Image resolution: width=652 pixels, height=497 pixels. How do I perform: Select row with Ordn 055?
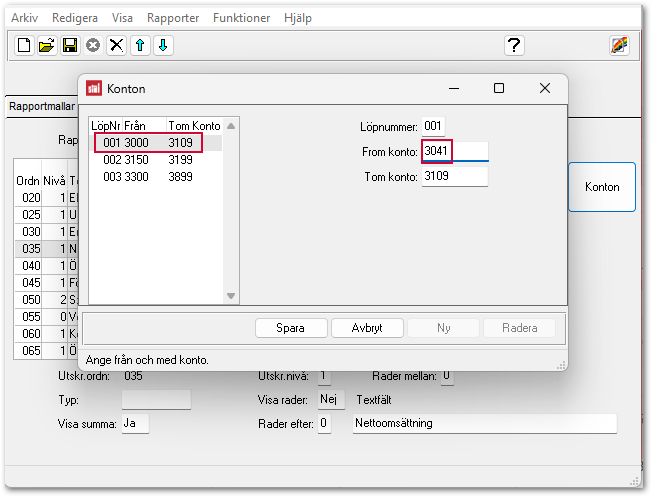click(x=47, y=317)
